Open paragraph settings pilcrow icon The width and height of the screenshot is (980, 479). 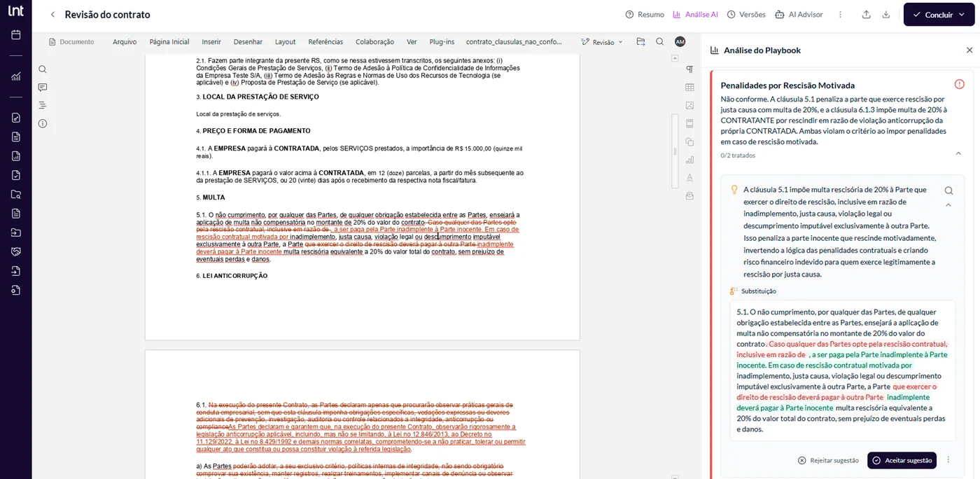(x=689, y=69)
